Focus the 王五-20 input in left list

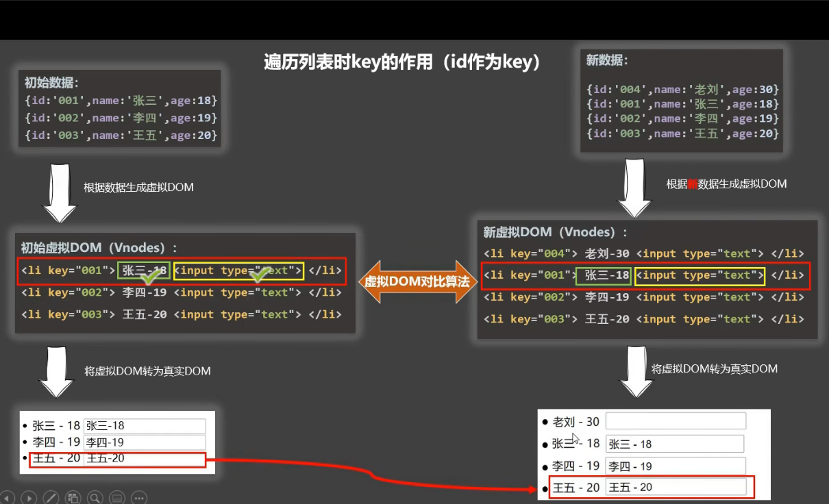[145, 459]
